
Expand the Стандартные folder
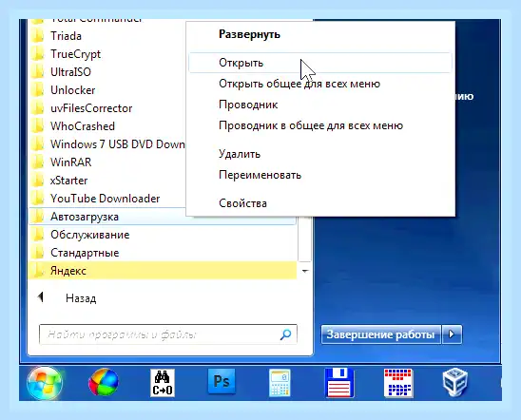coord(163,253)
